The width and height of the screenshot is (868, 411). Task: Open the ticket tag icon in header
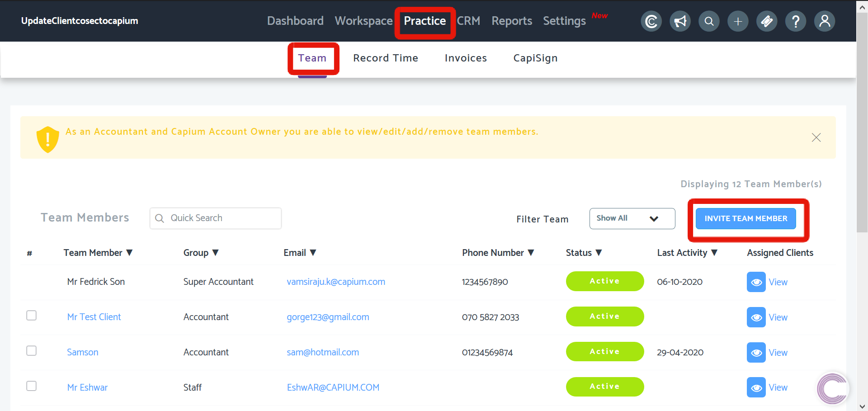coord(767,21)
